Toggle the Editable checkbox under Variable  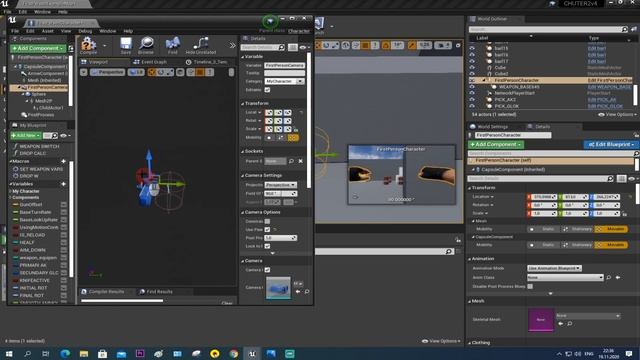point(267,90)
